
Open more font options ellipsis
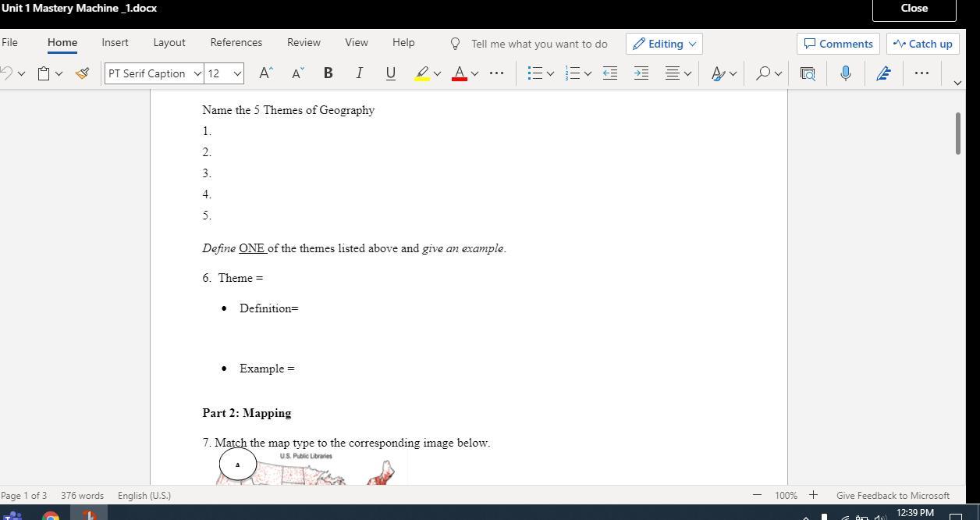[x=496, y=73]
